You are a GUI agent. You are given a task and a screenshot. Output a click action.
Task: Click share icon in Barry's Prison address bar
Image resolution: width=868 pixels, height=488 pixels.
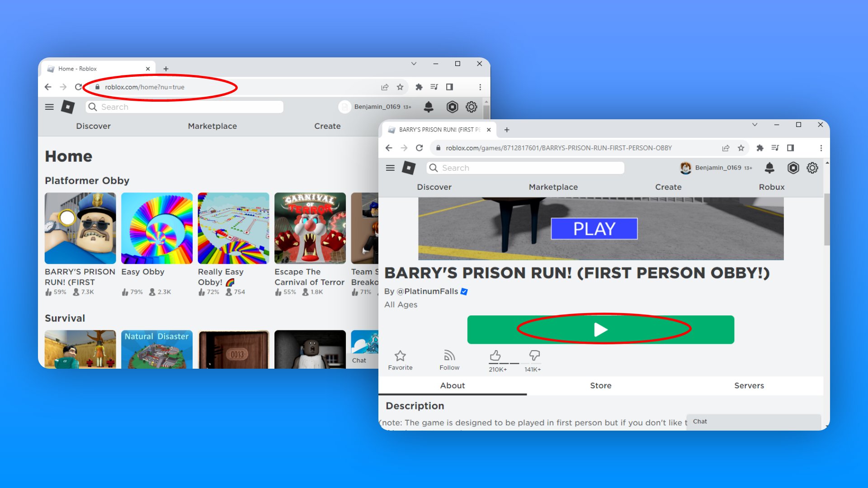[x=726, y=148]
